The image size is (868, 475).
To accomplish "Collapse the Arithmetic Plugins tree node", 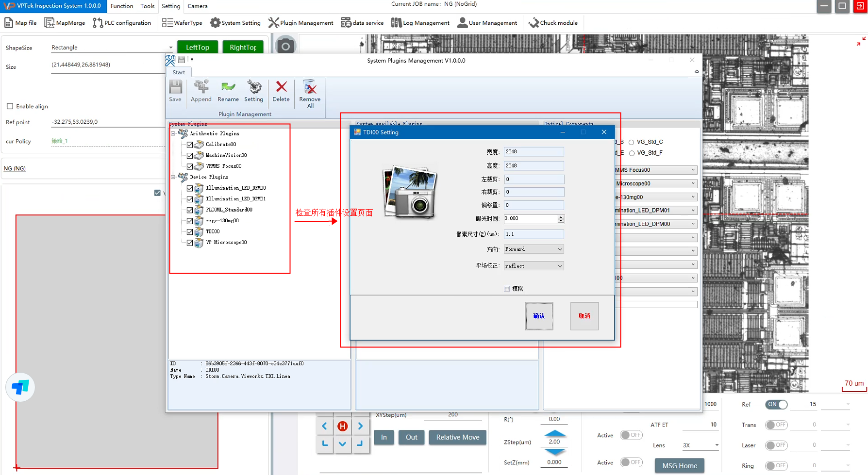I will 173,133.
